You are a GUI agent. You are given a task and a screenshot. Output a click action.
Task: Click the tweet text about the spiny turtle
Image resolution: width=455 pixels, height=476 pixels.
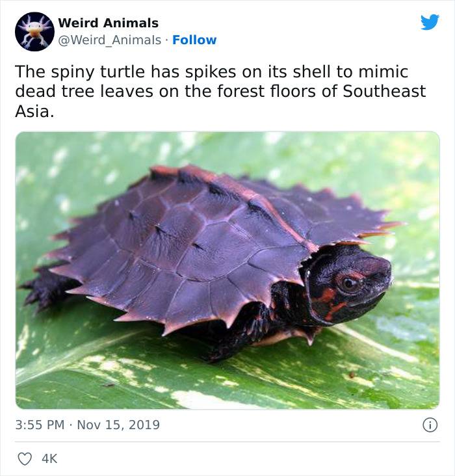point(220,92)
